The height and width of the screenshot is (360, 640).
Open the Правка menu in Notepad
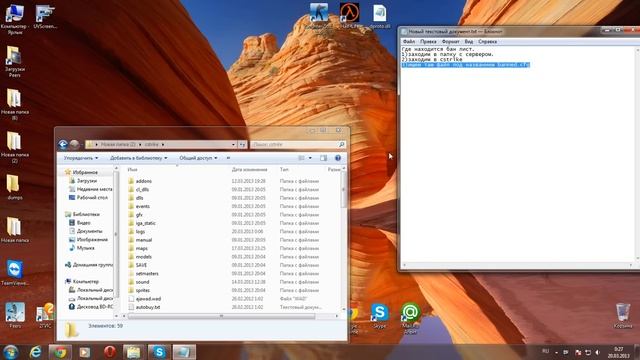428,41
